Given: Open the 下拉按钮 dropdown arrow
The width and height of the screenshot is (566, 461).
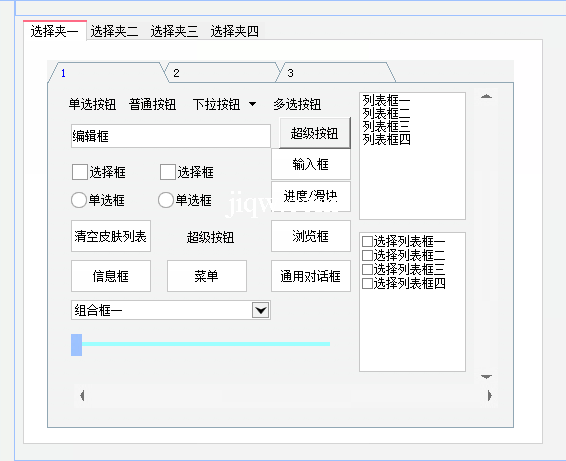Looking at the screenshot, I should click(253, 104).
